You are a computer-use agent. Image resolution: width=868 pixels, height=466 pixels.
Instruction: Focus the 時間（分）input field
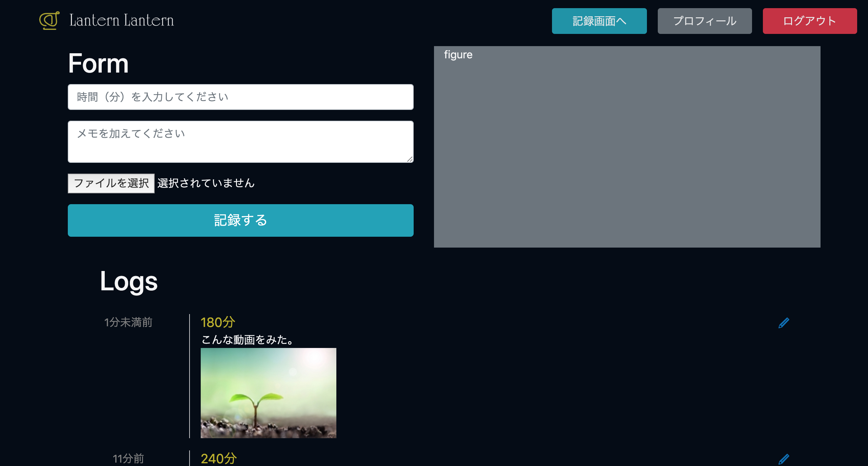tap(240, 97)
